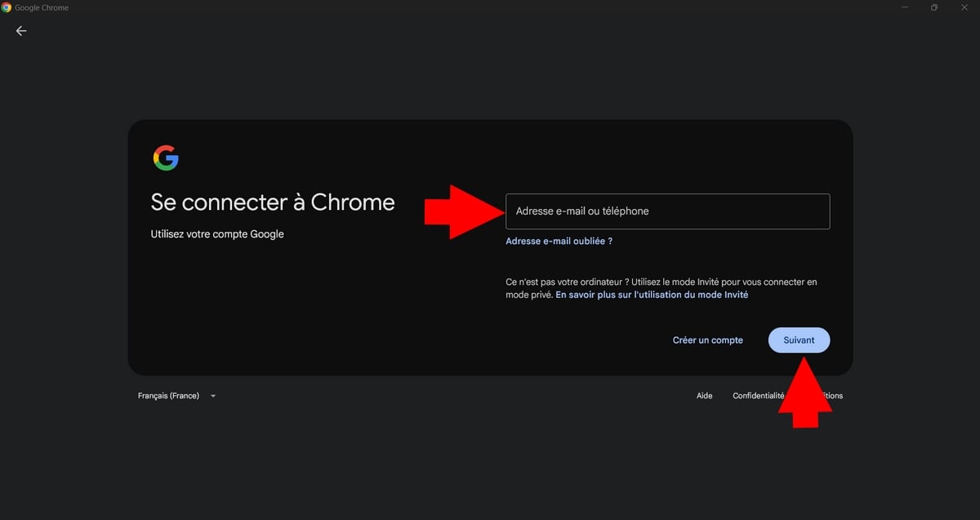Click the "Suivant" button
The height and width of the screenshot is (520, 980).
click(x=799, y=340)
